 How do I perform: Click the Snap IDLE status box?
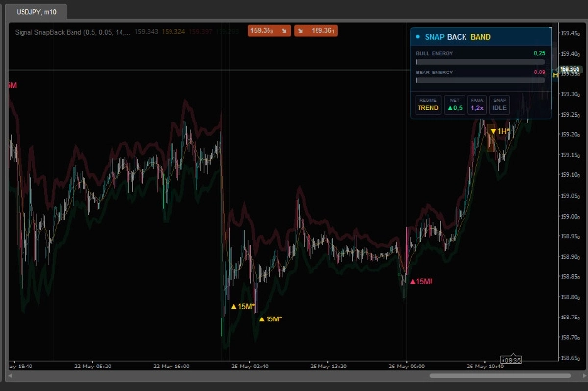click(499, 105)
